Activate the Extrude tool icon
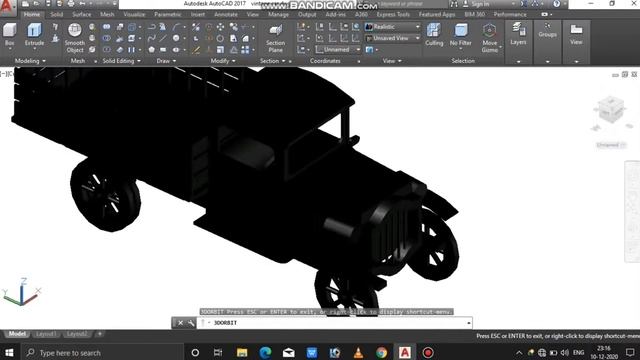 pos(34,30)
